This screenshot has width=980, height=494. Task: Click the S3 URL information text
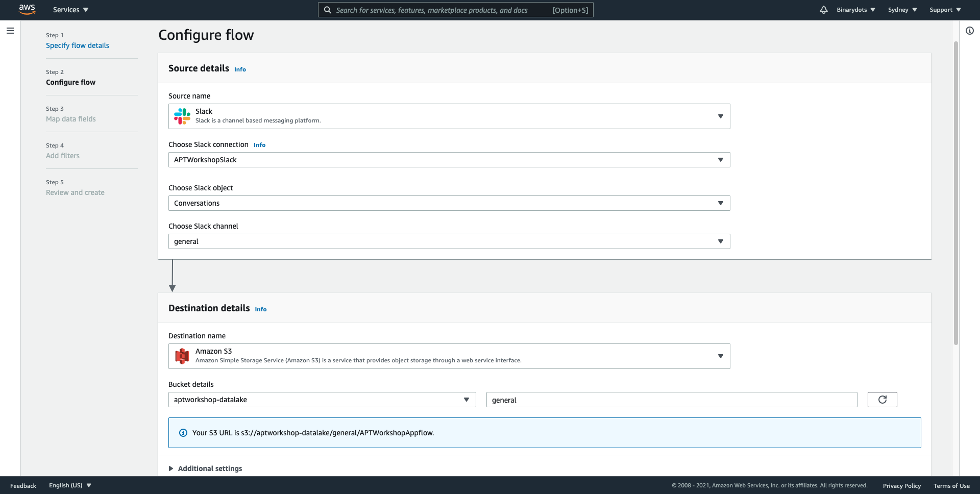tap(313, 433)
